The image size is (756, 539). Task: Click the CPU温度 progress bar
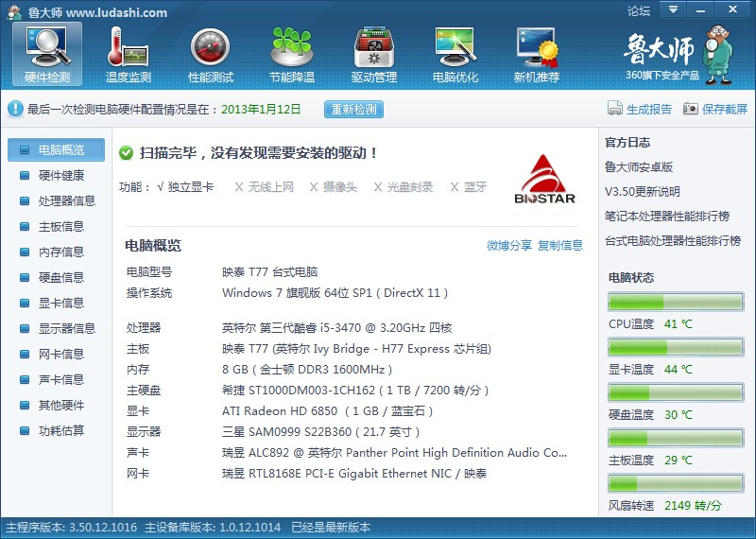pos(676,302)
